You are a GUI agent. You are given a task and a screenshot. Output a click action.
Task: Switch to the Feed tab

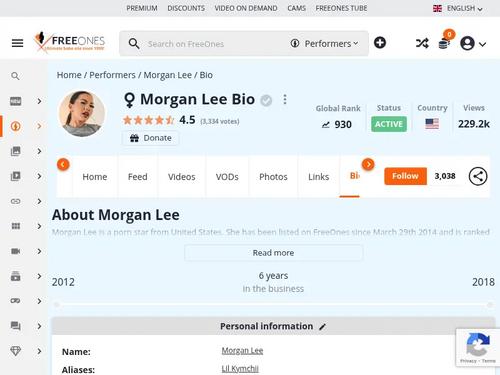(138, 177)
